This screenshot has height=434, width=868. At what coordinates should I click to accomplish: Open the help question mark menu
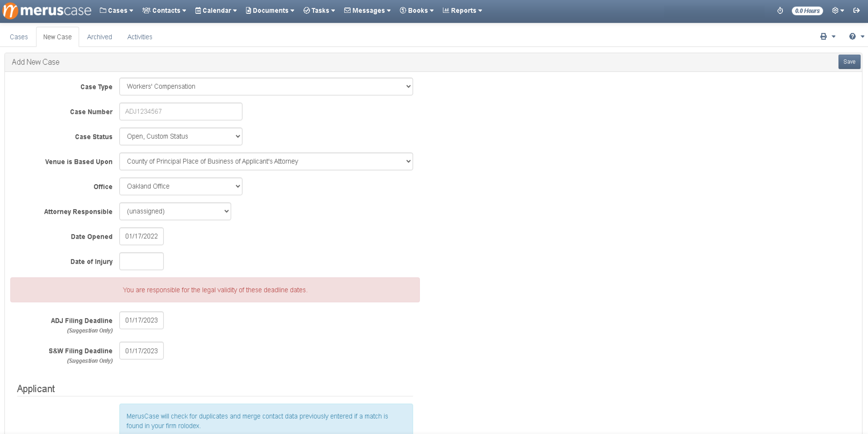click(856, 36)
